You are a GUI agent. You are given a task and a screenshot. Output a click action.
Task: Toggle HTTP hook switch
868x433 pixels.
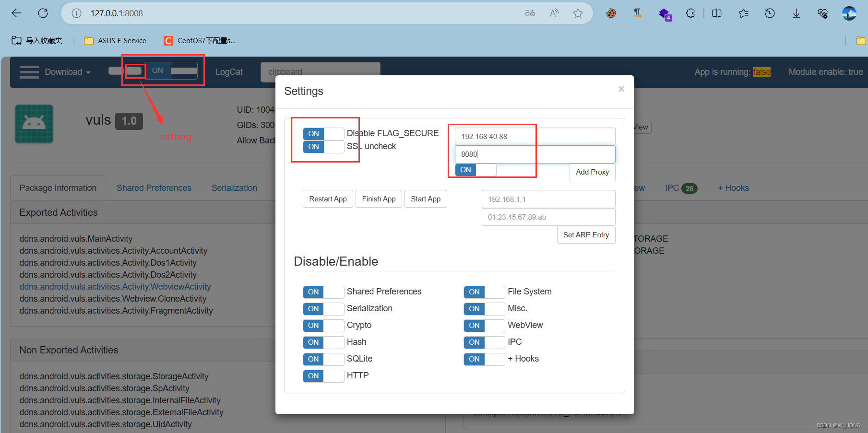[323, 376]
